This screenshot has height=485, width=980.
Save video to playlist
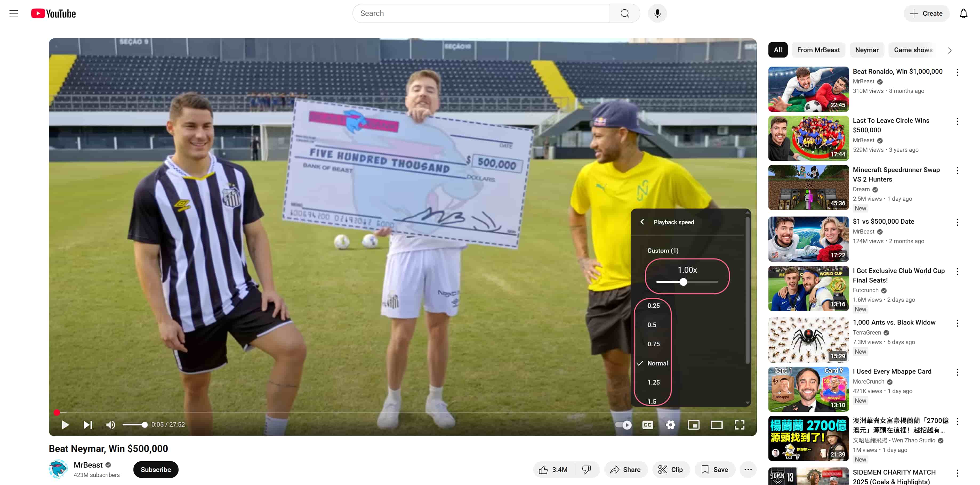714,469
